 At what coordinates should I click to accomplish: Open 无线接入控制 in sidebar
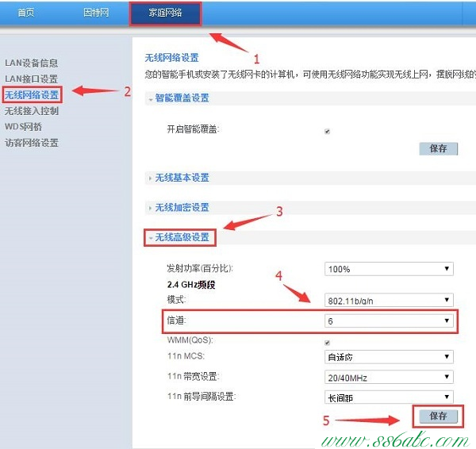[32, 111]
